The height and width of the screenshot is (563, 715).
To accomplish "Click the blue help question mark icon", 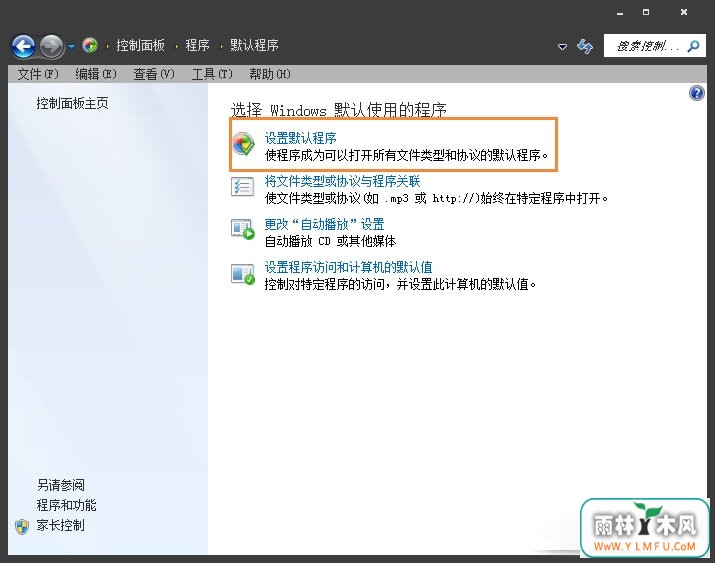I will [x=697, y=93].
